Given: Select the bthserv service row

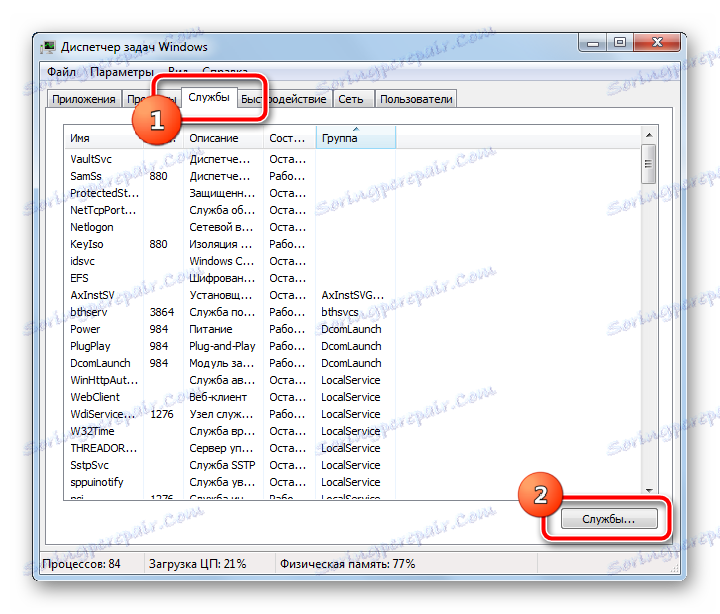Looking at the screenshot, I should point(229,312).
